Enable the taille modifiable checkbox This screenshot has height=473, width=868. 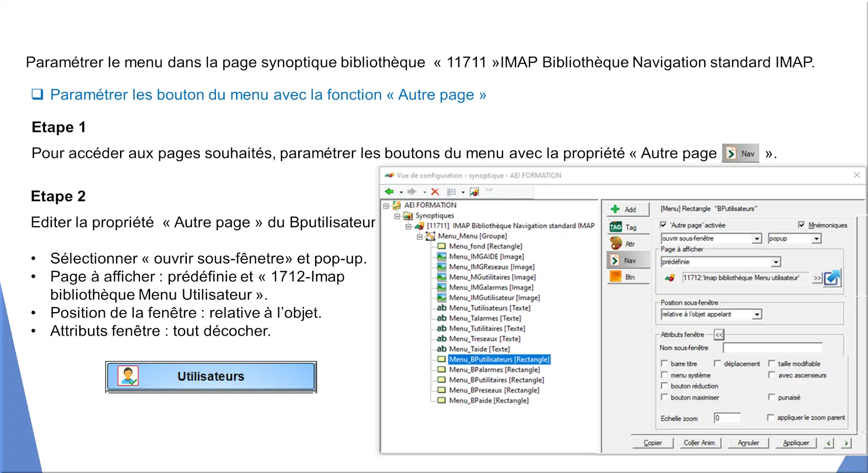pyautogui.click(x=771, y=363)
